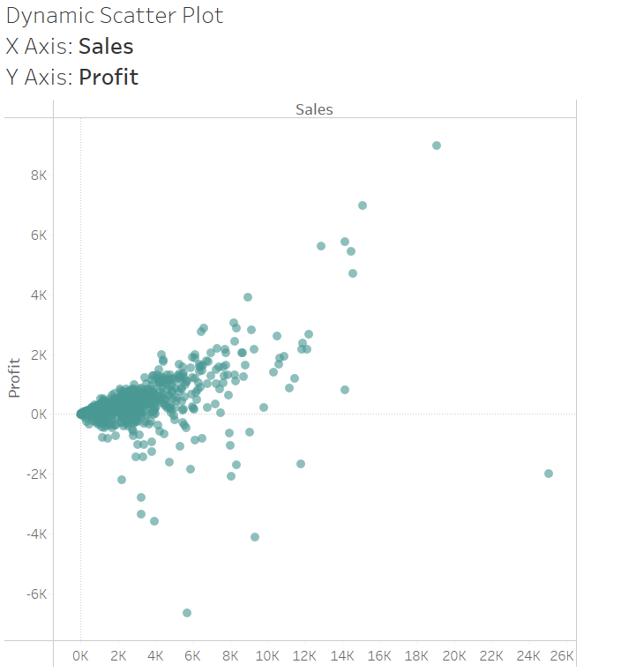Click the lowest data point below -6K profit

187,613
